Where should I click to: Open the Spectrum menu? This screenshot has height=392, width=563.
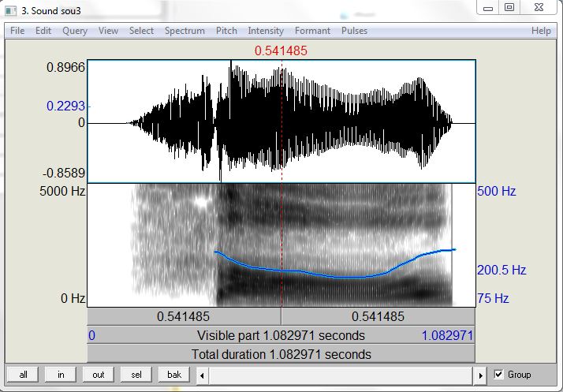[x=185, y=31]
